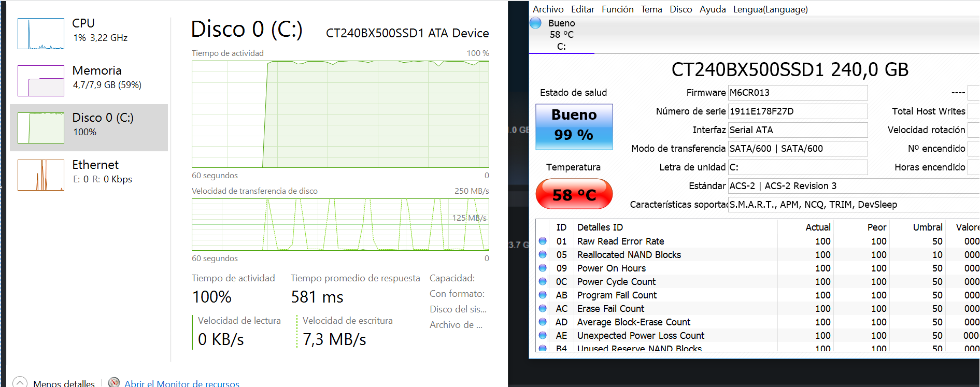This screenshot has width=980, height=387.
Task: Open the Lengua(Language) menu
Action: tap(770, 9)
